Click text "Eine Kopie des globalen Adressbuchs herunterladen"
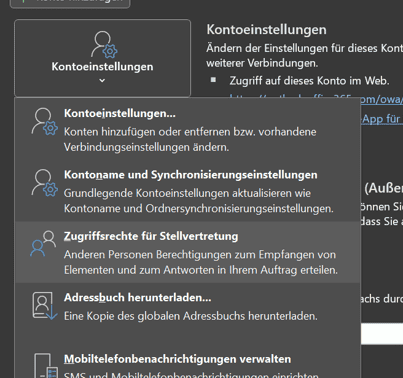The height and width of the screenshot is (378, 403). pos(190,316)
